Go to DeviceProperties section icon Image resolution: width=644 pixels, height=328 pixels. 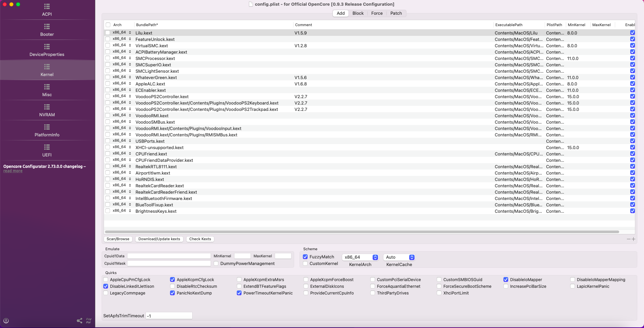(x=47, y=47)
